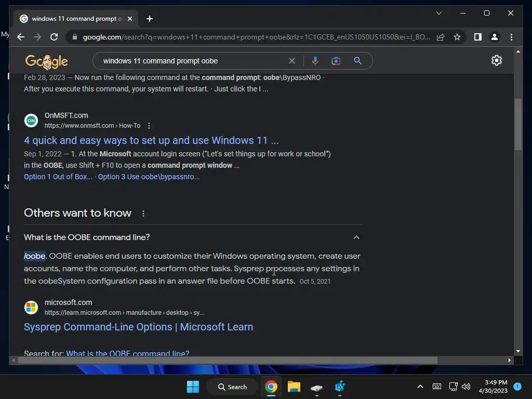The width and height of the screenshot is (532, 399).
Task: Open the Chrome profile menu
Action: pyautogui.click(x=495, y=37)
